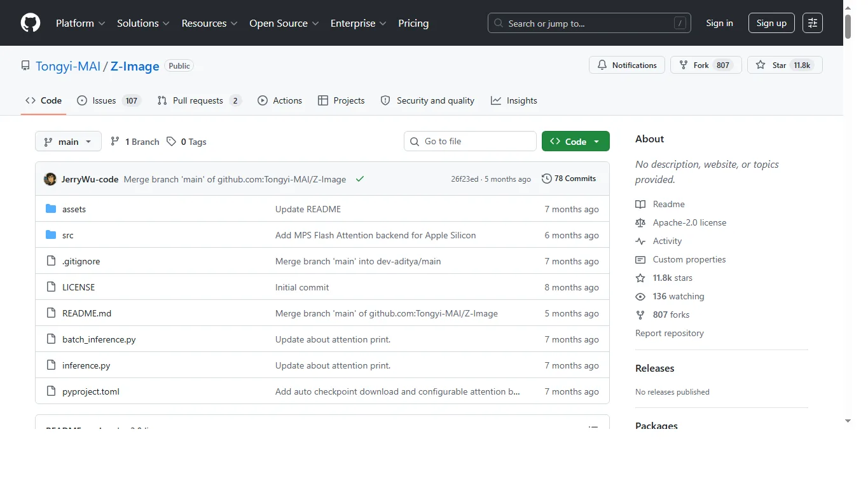Switch to the Insights tab
The height and width of the screenshot is (488, 868).
tap(514, 100)
